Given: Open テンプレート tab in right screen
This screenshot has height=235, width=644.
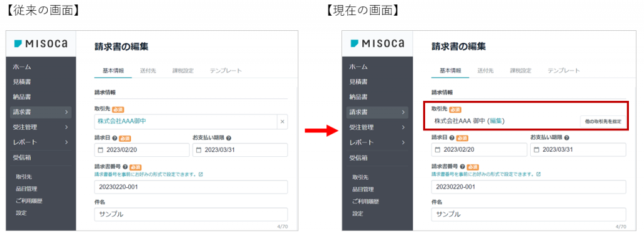Looking at the screenshot, I should tap(563, 71).
